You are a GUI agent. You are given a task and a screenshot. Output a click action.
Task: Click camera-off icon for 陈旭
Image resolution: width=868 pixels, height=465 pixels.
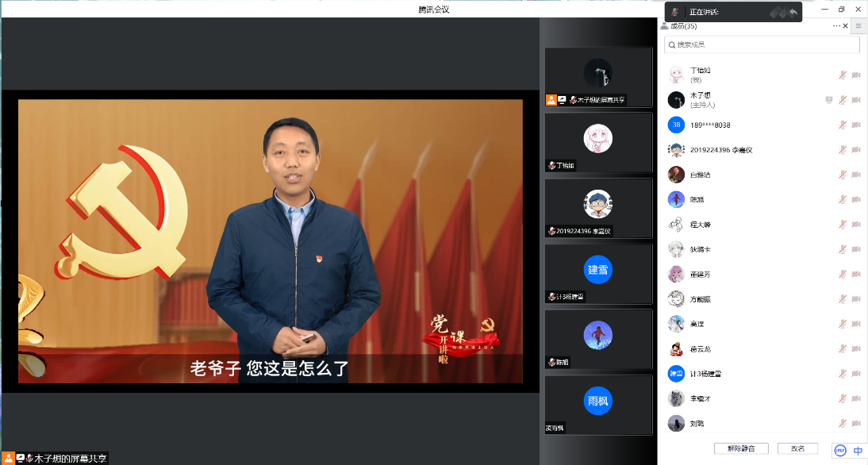pos(856,199)
